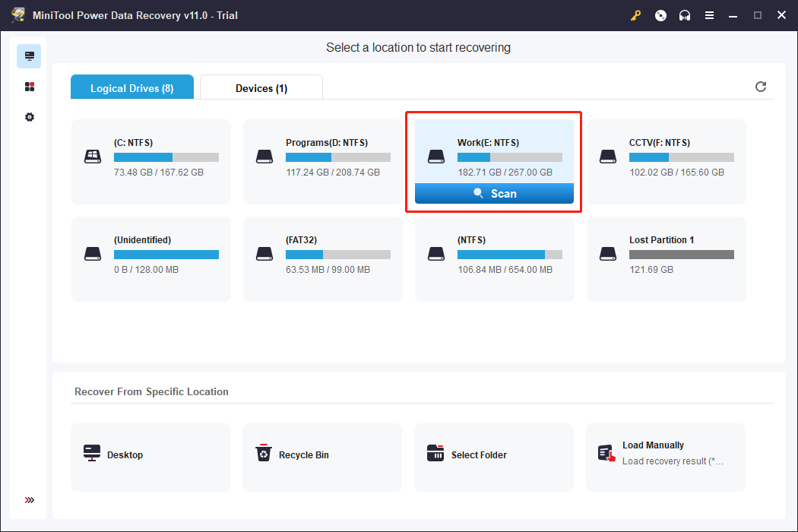
Task: Choose Select Folder location
Action: coord(494,458)
